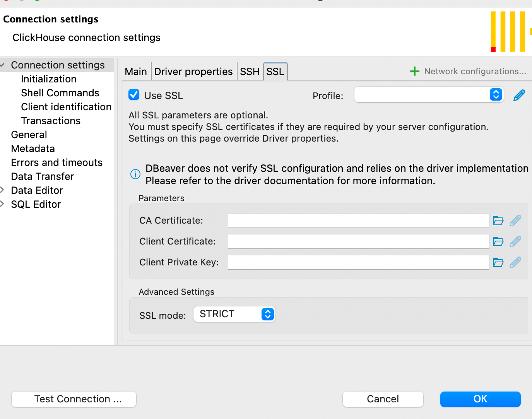This screenshot has width=532, height=419.
Task: Click the OK button
Action: pyautogui.click(x=480, y=399)
